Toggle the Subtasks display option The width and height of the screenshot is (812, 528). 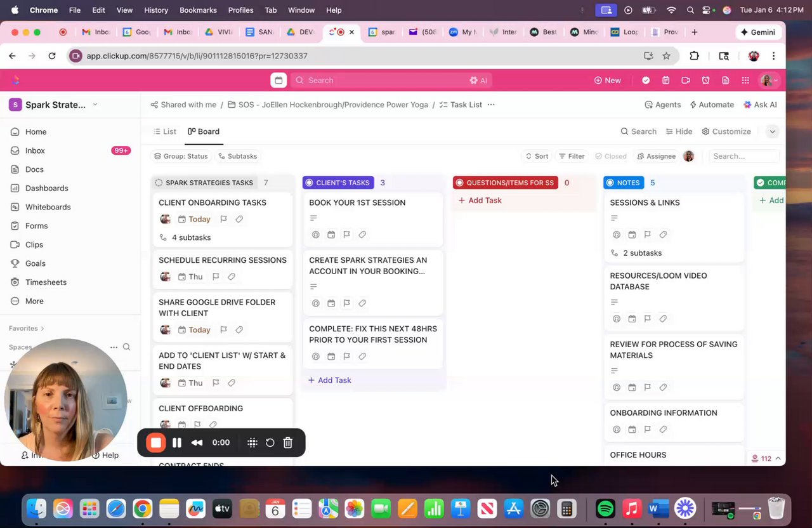coord(237,156)
